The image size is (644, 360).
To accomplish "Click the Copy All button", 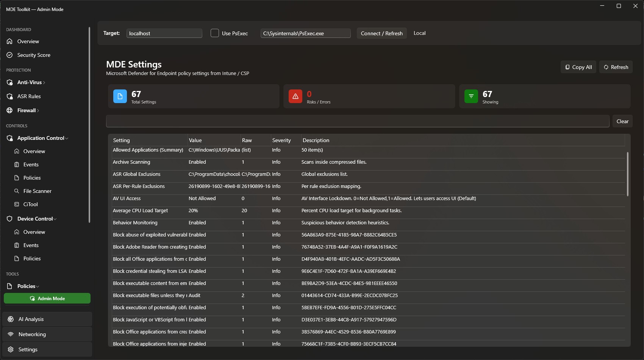I will [x=578, y=67].
